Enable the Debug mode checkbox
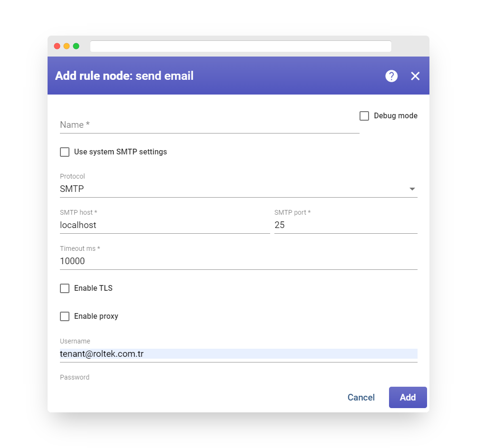 364,116
